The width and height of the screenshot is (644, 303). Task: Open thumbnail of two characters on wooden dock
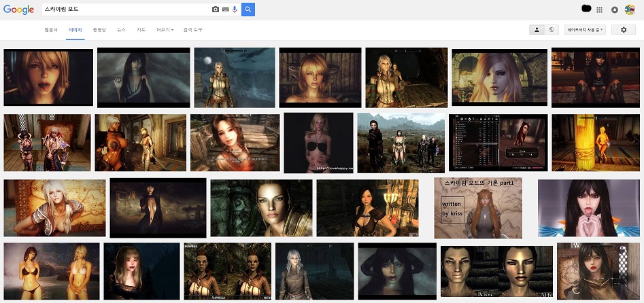(x=407, y=77)
